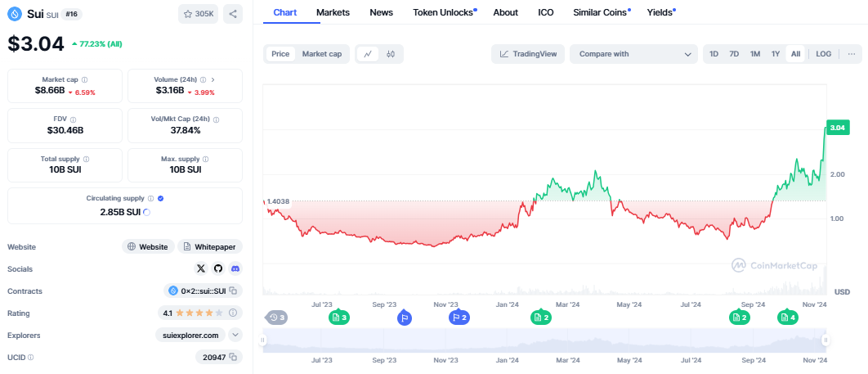Open the Similar Coins tab
This screenshot has width=868, height=374.
pyautogui.click(x=602, y=12)
